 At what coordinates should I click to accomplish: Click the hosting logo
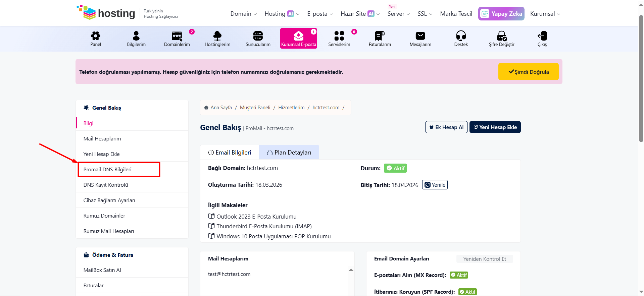point(106,13)
